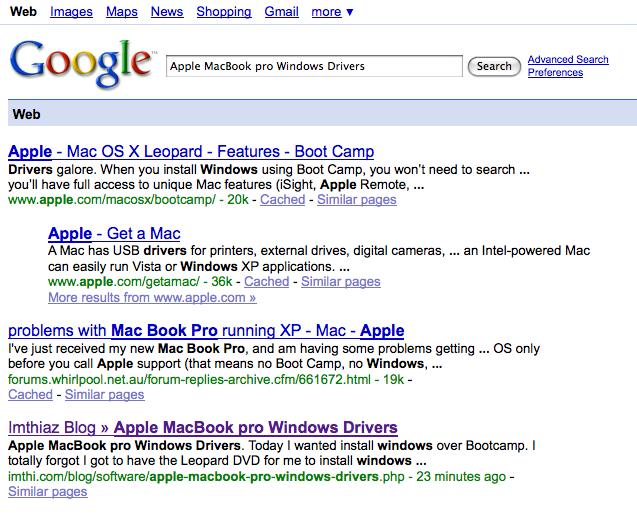View Cached copy of the whirlpool forum result

pyautogui.click(x=30, y=394)
